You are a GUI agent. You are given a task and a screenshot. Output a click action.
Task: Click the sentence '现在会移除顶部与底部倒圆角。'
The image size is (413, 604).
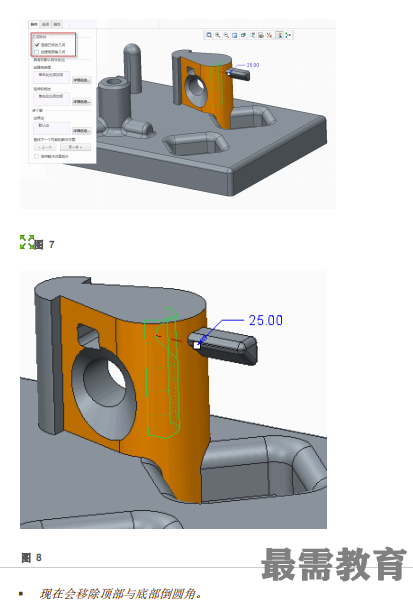coord(121,594)
